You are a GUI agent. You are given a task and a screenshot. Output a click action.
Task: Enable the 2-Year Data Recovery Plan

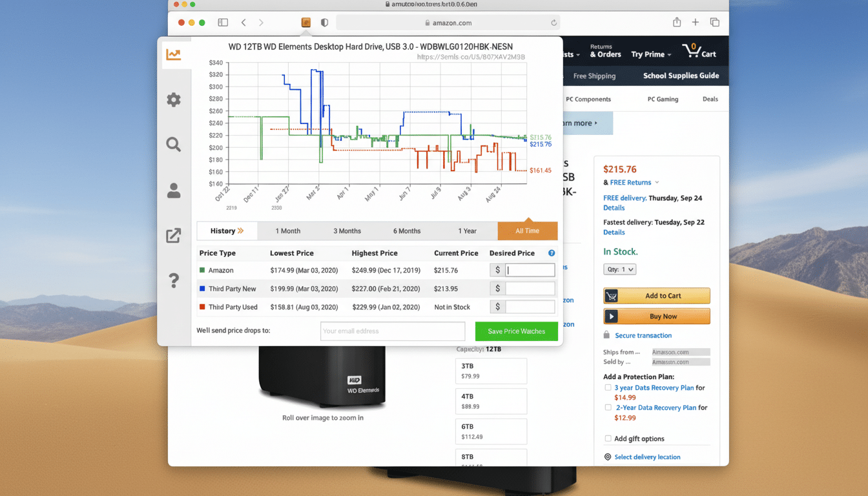click(608, 408)
